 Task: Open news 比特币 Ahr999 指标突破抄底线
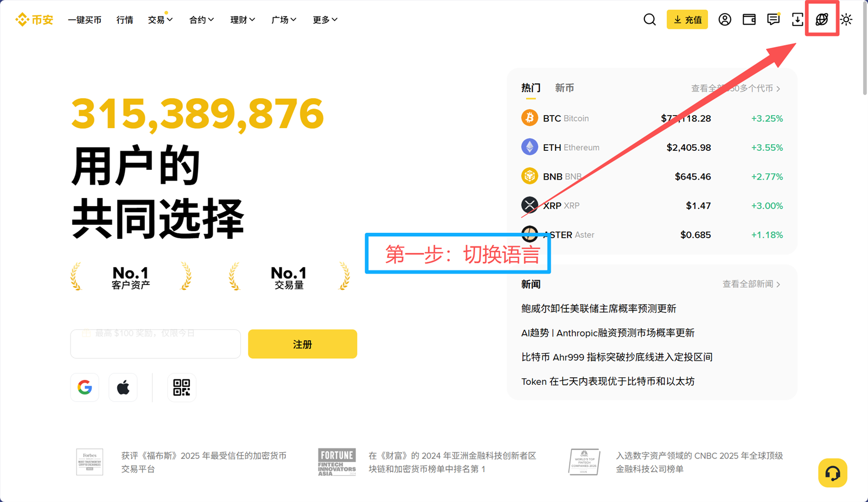click(x=617, y=357)
